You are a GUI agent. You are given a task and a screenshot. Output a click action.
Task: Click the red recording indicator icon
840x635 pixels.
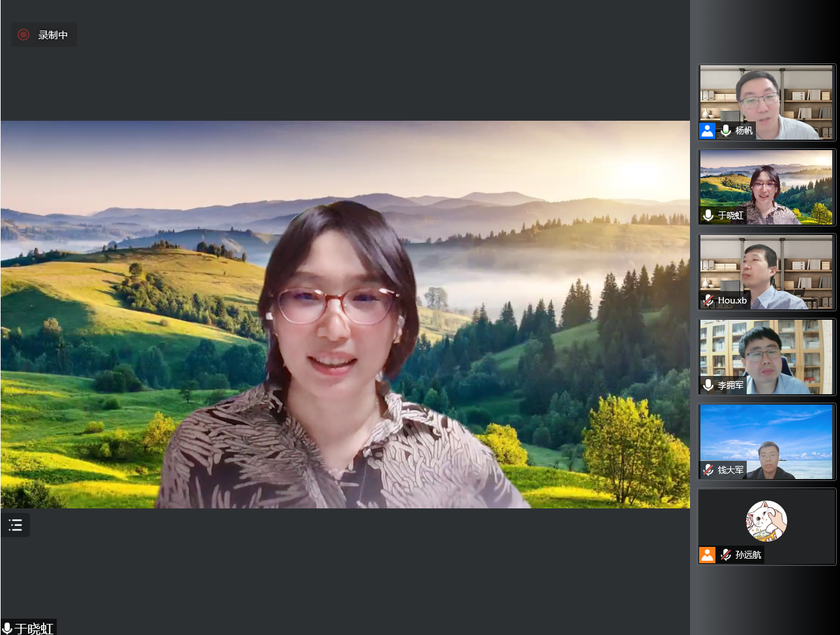tap(23, 35)
